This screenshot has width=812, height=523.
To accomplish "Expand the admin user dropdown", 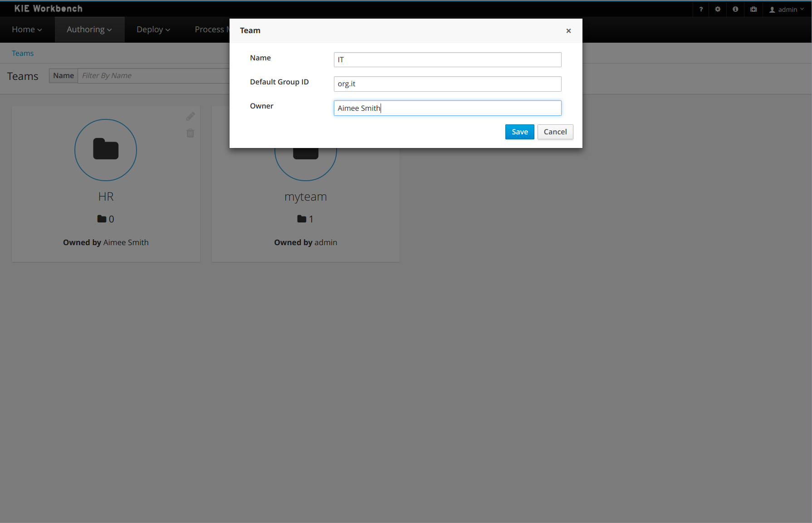I will (x=787, y=10).
